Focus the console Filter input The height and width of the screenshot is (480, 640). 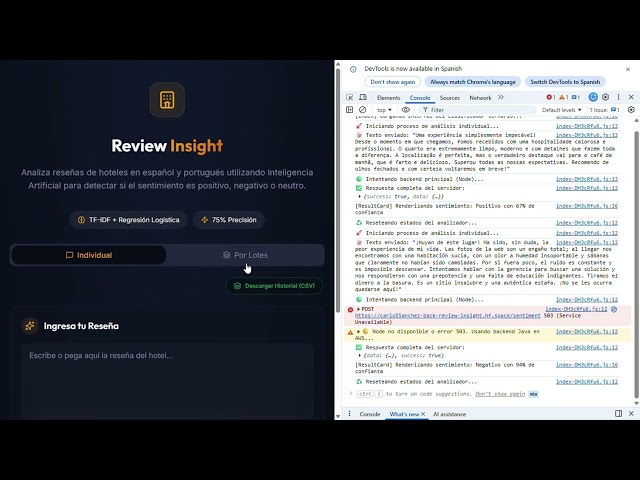(478, 110)
